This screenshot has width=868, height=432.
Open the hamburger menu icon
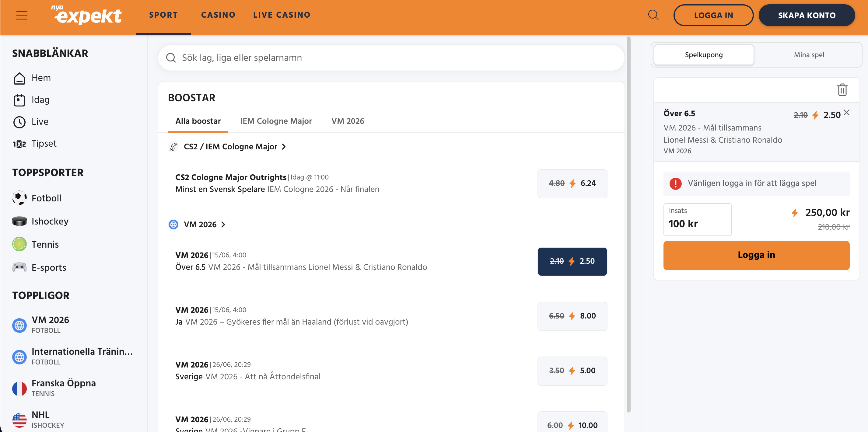(x=22, y=15)
